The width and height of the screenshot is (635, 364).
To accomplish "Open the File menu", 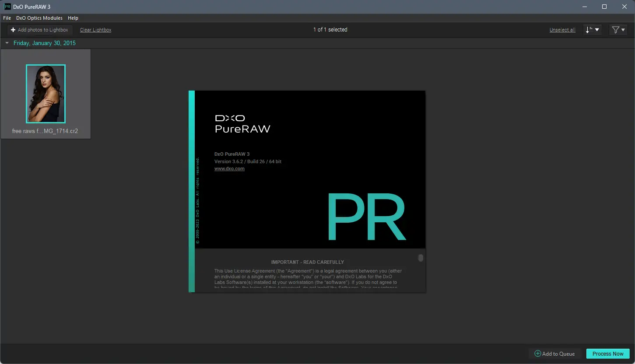I will pos(7,18).
